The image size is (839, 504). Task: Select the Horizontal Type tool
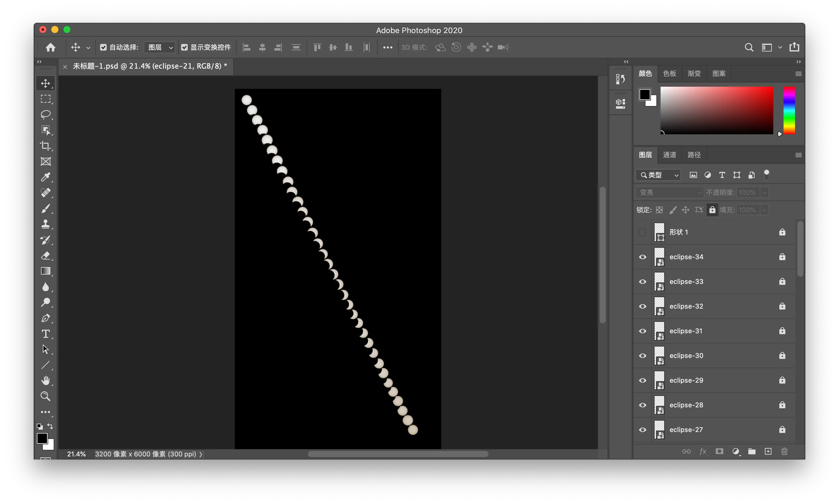point(46,334)
